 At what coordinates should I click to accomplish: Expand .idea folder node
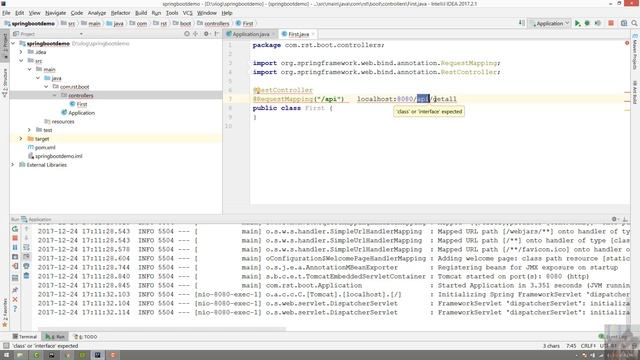pyautogui.click(x=21, y=52)
